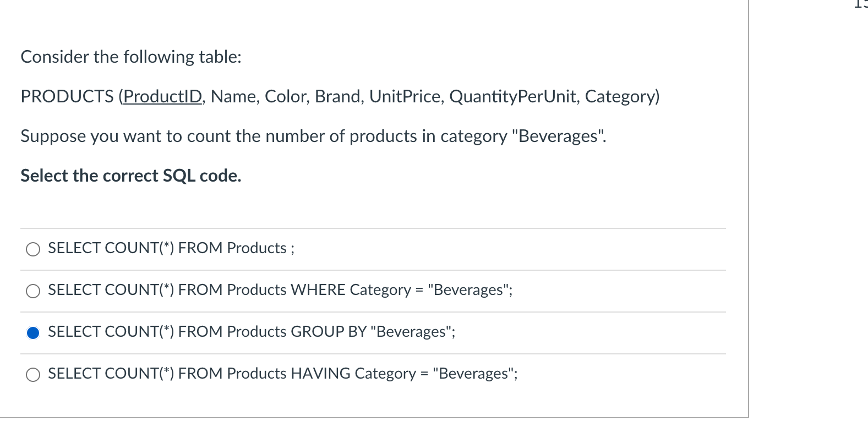This screenshot has width=868, height=432.
Task: Click the WHERE Category = "Beverages" answer text
Action: pos(280,291)
